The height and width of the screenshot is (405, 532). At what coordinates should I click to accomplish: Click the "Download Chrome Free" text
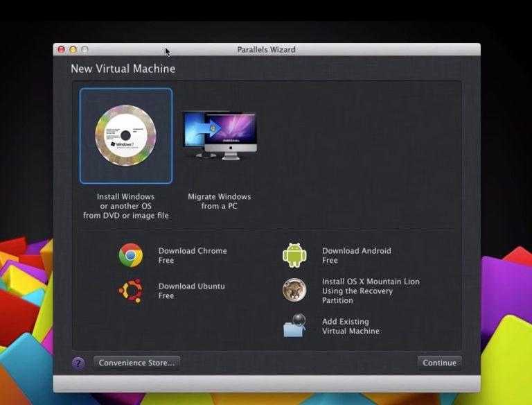[x=192, y=255]
